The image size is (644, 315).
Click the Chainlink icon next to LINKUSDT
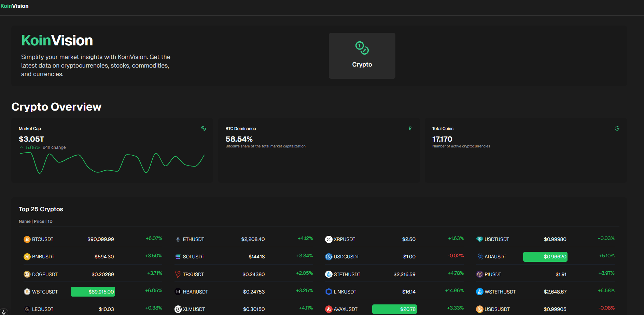click(328, 291)
